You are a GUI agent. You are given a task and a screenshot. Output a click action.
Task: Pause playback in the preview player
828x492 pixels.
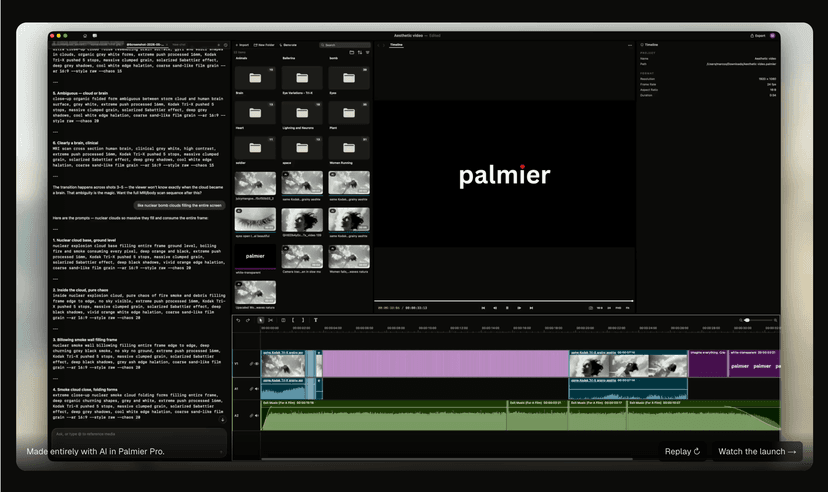coord(507,308)
